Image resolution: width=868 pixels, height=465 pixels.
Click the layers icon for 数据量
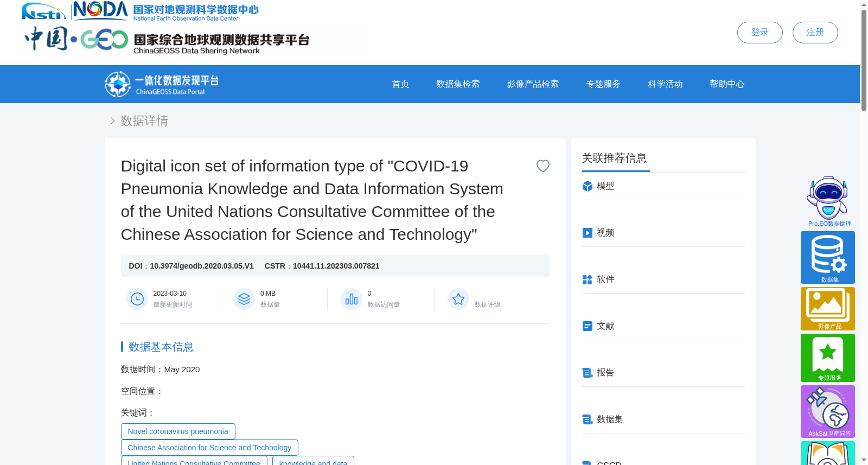coord(244,299)
